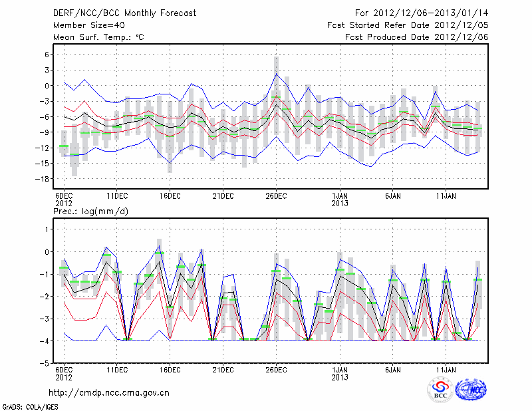Screen dimensions: 532x411
Task: Click the Mean Surf. Temp. chart label
Action: 98,37
